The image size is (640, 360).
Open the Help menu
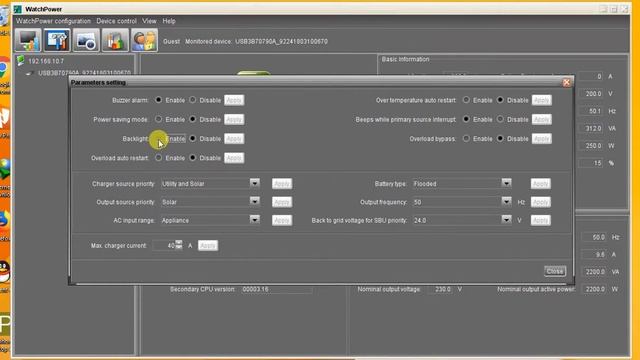tap(169, 21)
